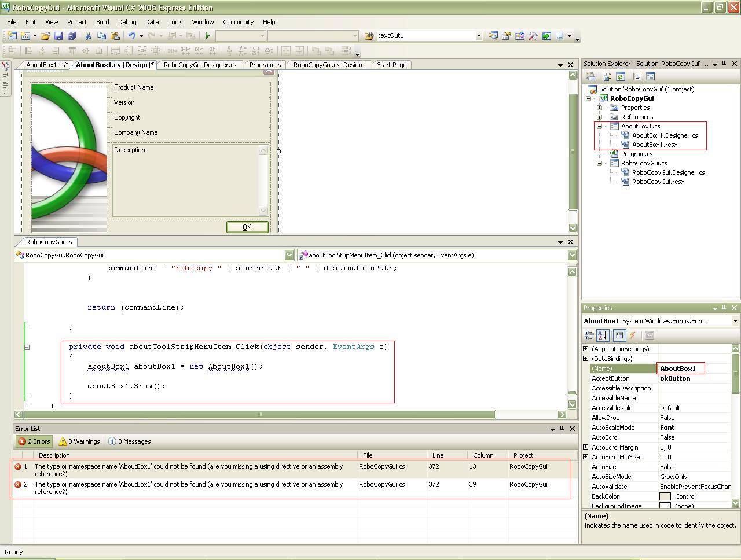The image size is (741, 560).
Task: Switch to the AboutBox1.cs* tab
Action: [x=47, y=65]
